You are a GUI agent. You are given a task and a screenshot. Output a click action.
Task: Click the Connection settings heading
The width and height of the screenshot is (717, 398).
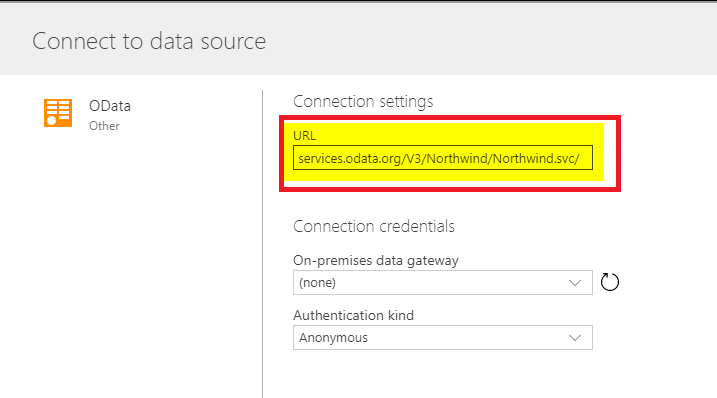point(363,101)
